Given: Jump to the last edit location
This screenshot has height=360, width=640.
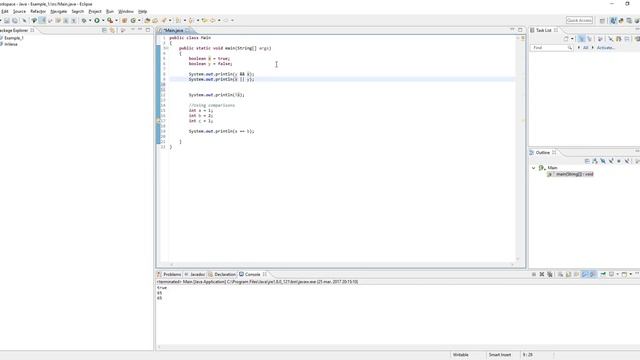Looking at the screenshot, I should [204, 20].
